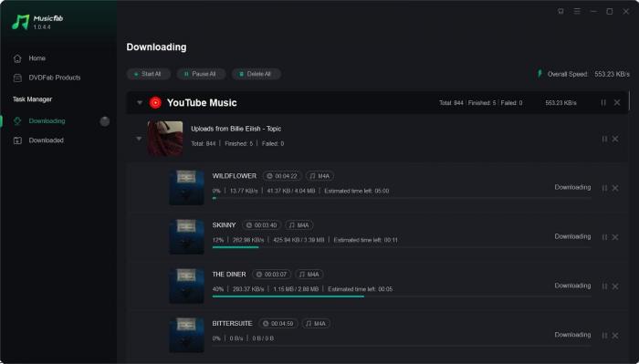
Task: Click the grey count badge beside Downloading
Action: tap(105, 121)
